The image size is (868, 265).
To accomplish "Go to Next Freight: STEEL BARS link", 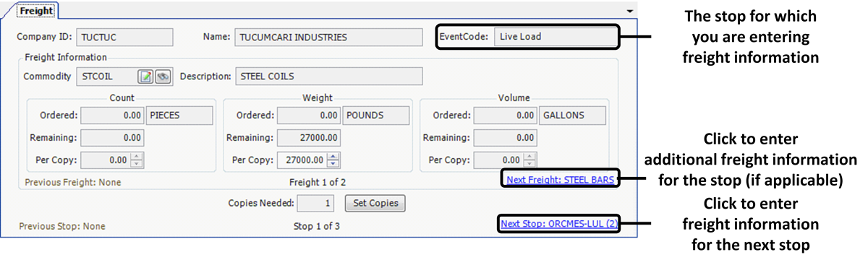I will click(x=561, y=179).
